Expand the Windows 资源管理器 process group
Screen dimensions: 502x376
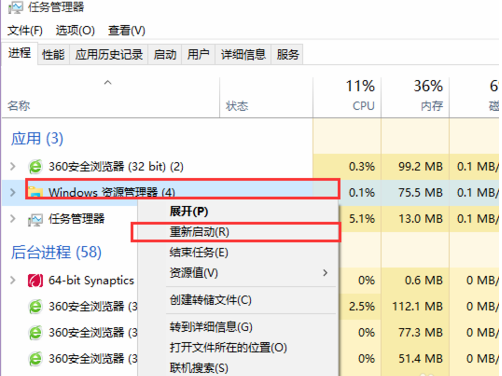click(x=13, y=192)
